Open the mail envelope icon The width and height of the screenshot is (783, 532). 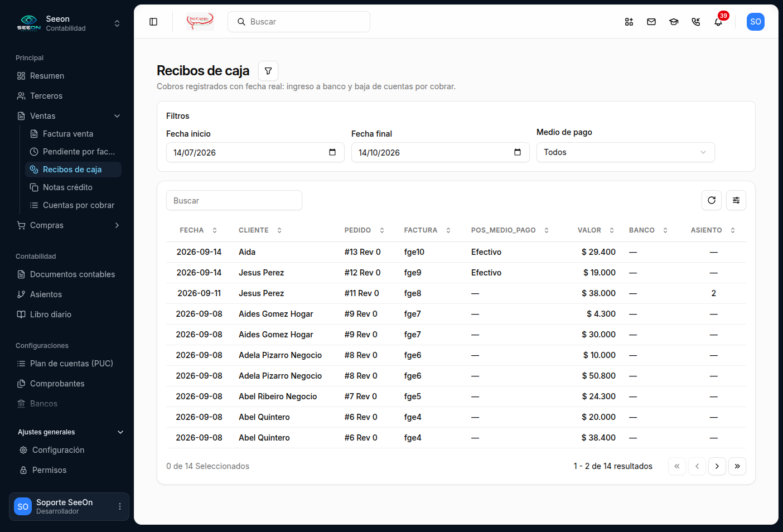(x=651, y=22)
